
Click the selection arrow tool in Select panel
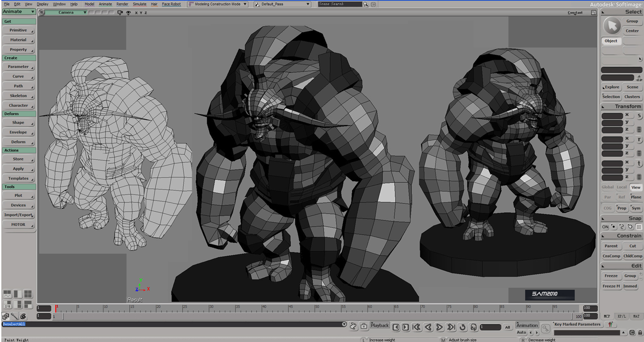[x=612, y=26]
